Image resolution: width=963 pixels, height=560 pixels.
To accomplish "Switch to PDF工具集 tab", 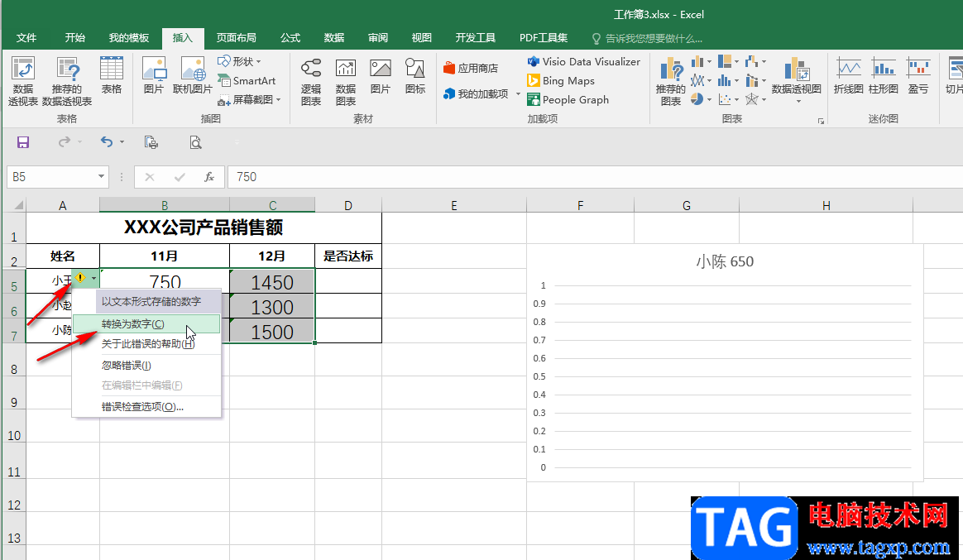I will pyautogui.click(x=543, y=38).
